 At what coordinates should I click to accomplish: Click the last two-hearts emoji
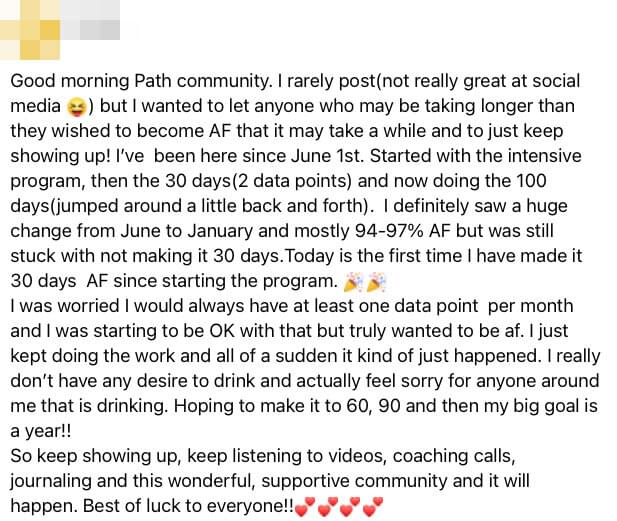coord(372,508)
